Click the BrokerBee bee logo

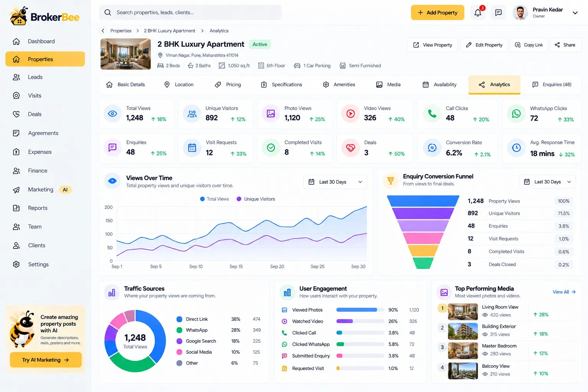tap(19, 16)
